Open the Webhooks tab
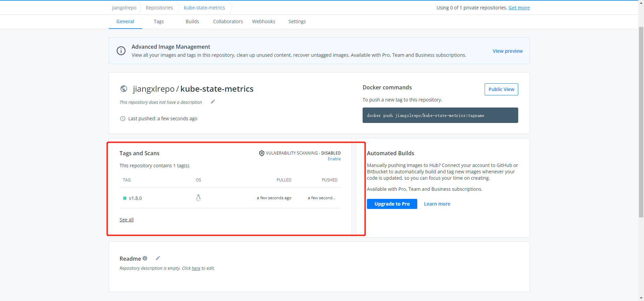Viewport: 644px width, 301px height. coord(264,21)
